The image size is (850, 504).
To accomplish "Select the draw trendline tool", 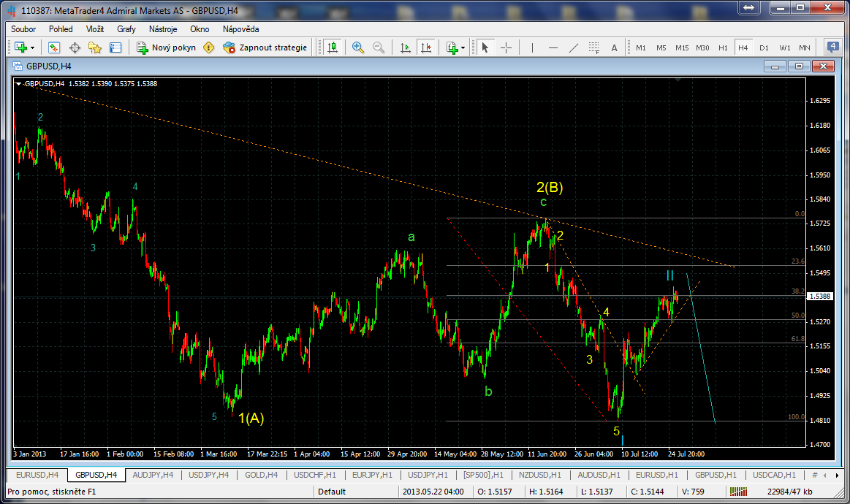I will click(x=573, y=47).
